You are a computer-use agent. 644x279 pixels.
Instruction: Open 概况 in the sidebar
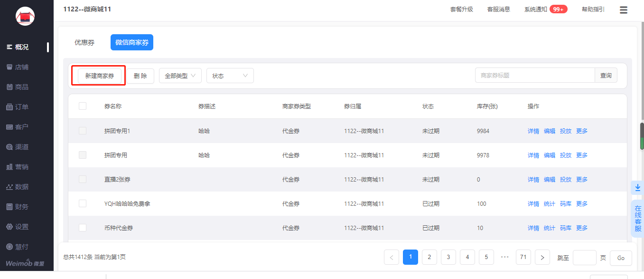pos(22,47)
